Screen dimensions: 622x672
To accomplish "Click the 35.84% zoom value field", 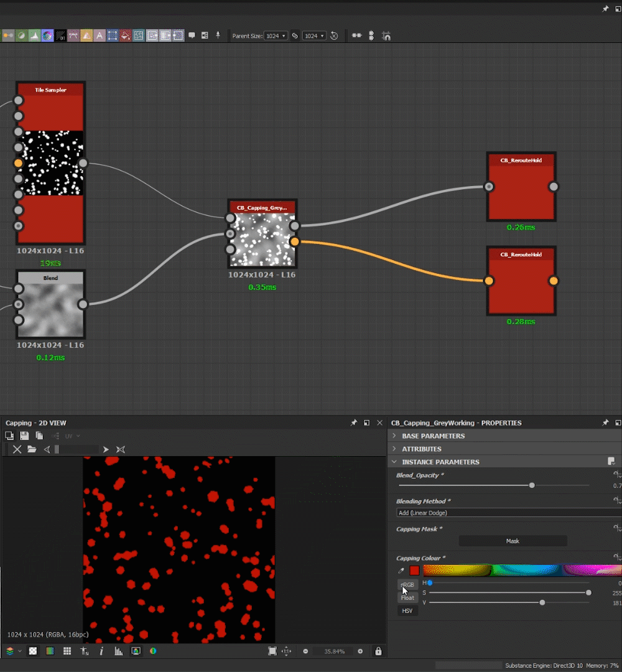I will point(334,651).
